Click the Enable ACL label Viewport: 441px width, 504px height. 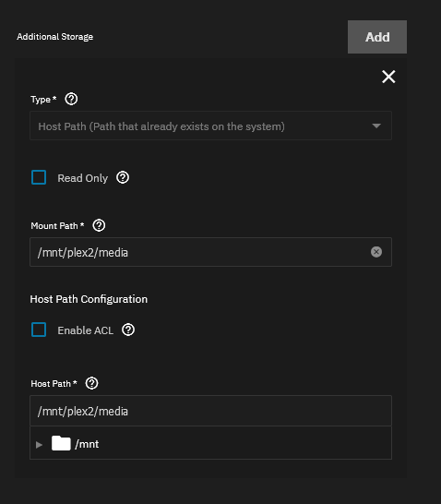(x=86, y=330)
